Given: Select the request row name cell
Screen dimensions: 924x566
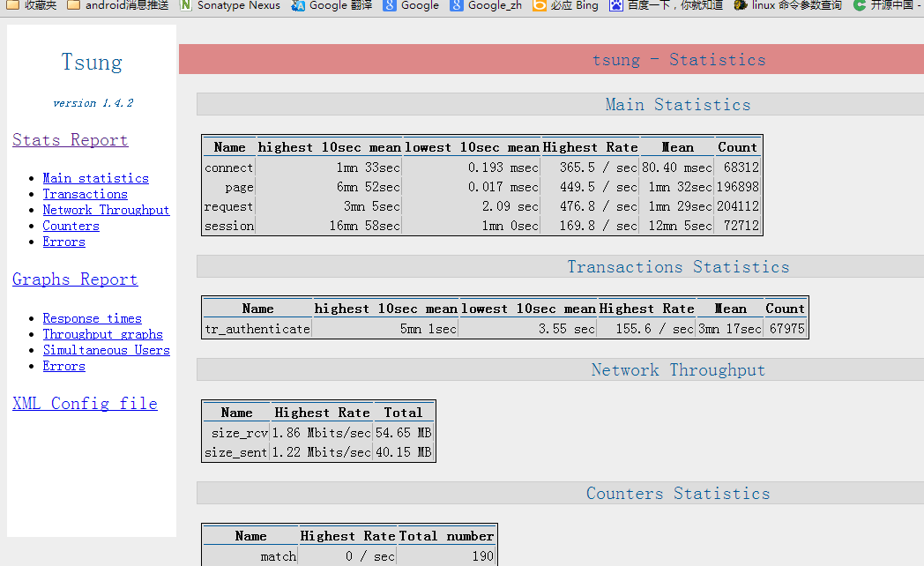Looking at the screenshot, I should click(229, 206).
